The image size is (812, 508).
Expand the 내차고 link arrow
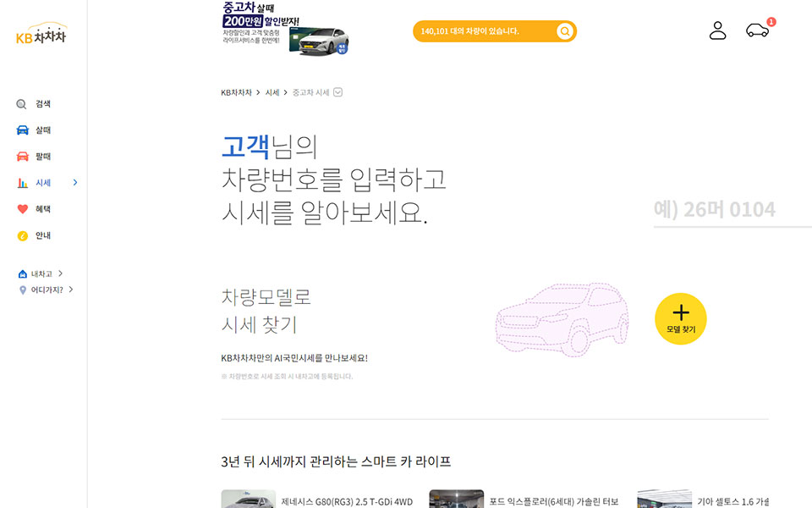tap(61, 273)
